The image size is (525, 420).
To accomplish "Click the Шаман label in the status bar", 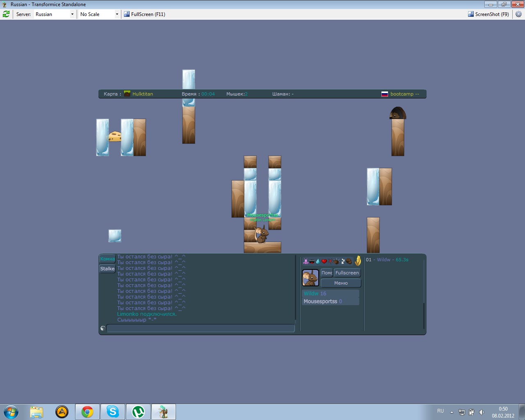I will (x=283, y=94).
